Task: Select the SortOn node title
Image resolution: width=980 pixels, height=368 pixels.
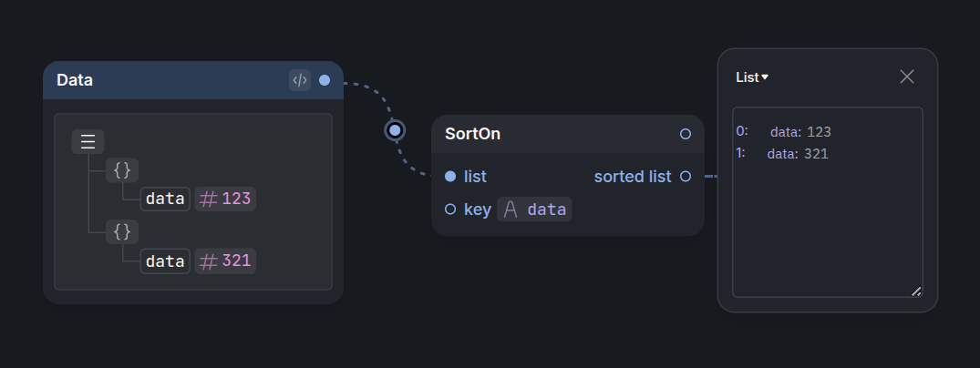Action: click(x=472, y=134)
